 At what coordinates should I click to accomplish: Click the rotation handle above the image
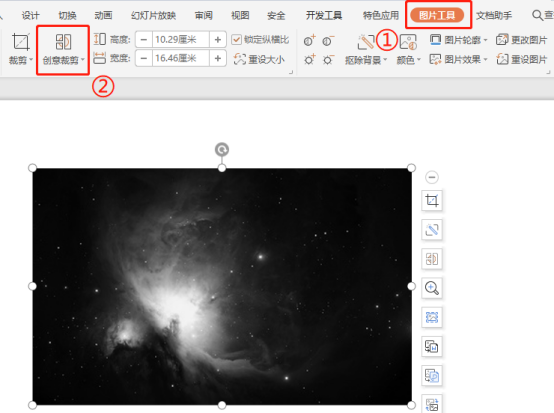(222, 149)
